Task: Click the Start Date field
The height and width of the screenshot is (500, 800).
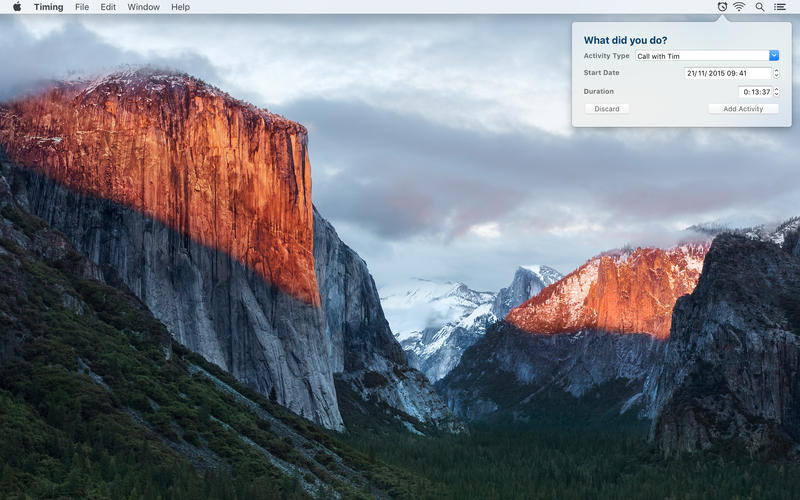Action: (728, 73)
